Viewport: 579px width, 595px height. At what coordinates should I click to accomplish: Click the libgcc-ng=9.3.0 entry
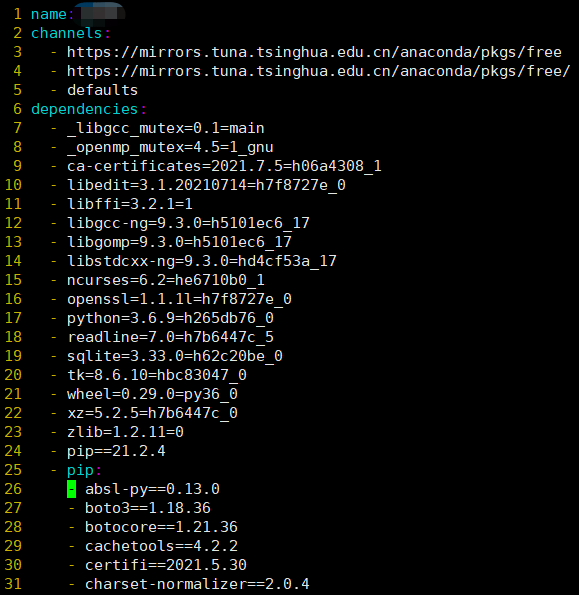(x=188, y=223)
